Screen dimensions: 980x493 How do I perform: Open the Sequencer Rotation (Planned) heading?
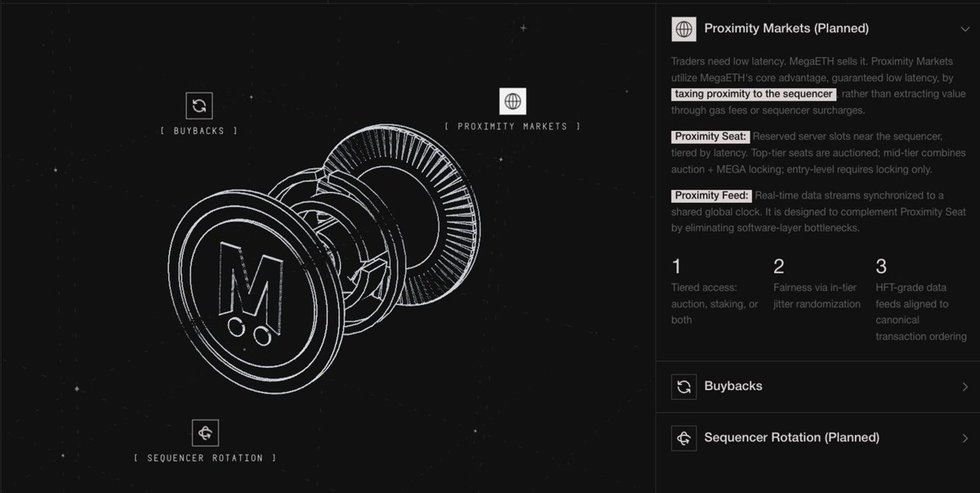point(792,437)
